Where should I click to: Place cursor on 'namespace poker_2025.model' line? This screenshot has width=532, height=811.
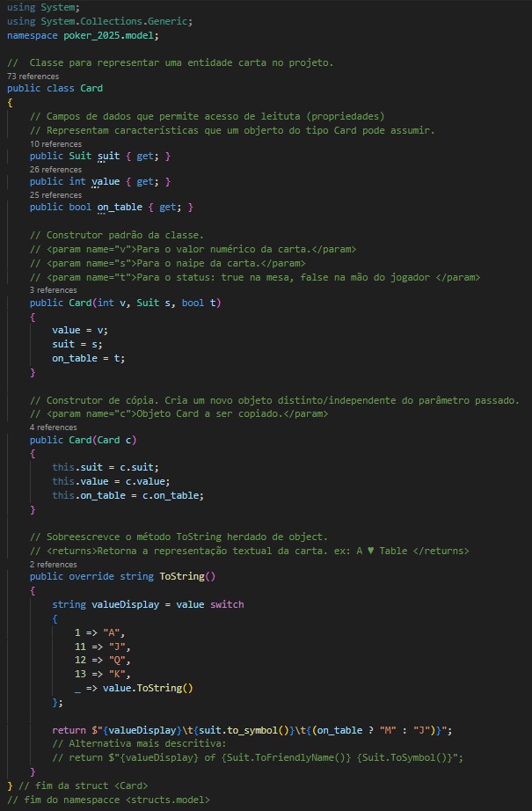click(83, 36)
